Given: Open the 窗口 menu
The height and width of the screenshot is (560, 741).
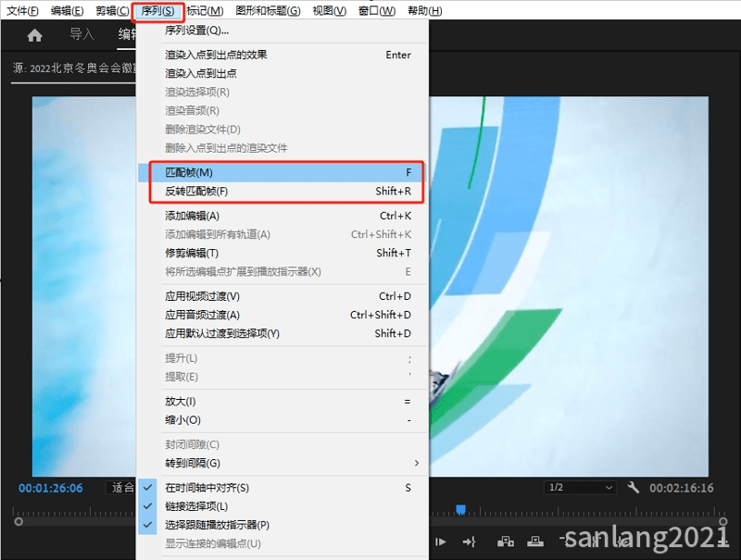Looking at the screenshot, I should pyautogui.click(x=377, y=10).
